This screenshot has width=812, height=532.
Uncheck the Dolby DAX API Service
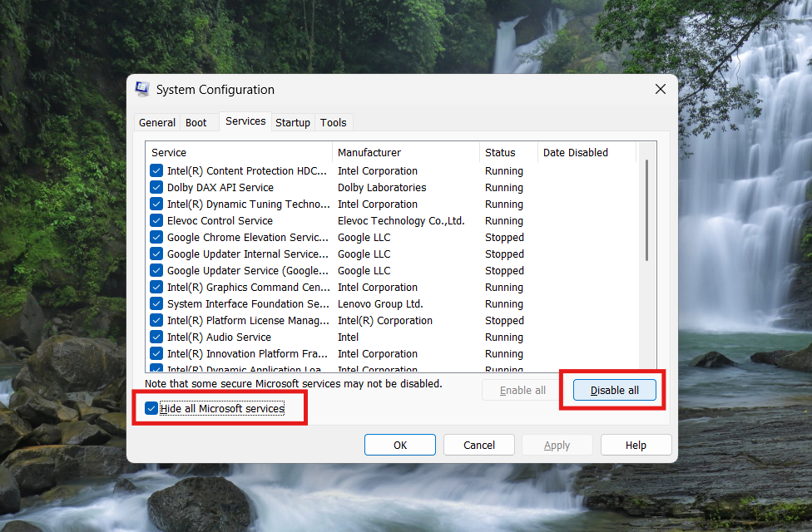click(156, 187)
